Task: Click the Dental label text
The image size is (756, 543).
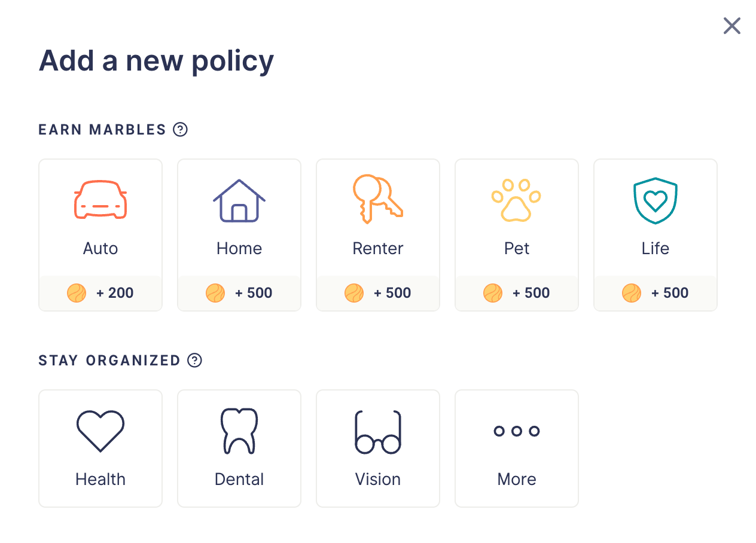Action: tap(239, 479)
